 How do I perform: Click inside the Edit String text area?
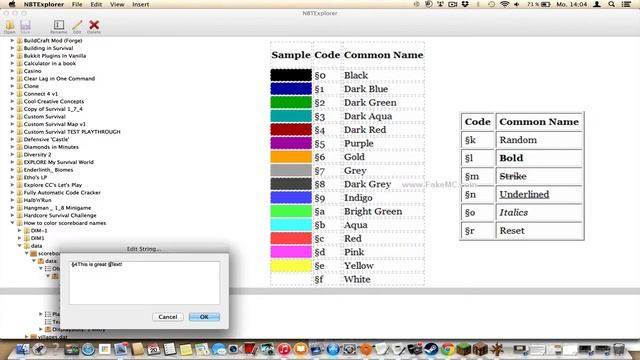tap(144, 282)
